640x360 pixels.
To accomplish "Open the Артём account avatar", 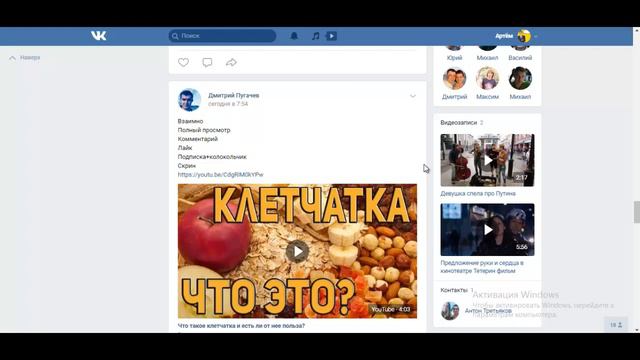I will tap(524, 36).
